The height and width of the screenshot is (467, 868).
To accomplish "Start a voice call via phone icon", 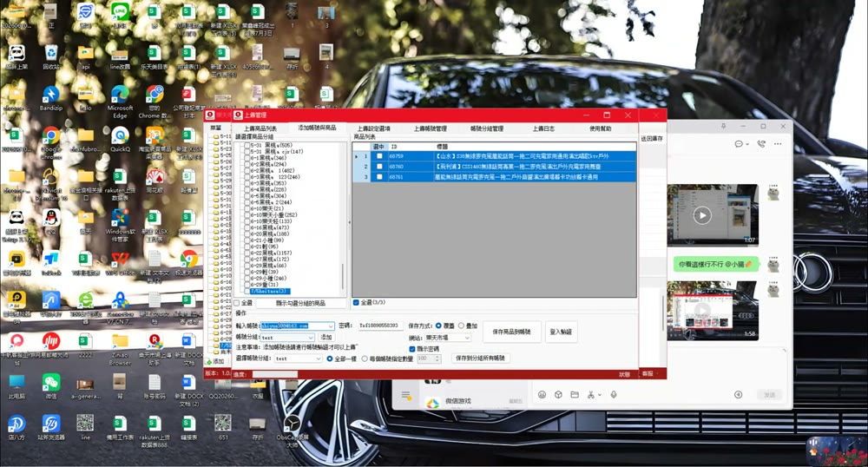I will (x=761, y=144).
